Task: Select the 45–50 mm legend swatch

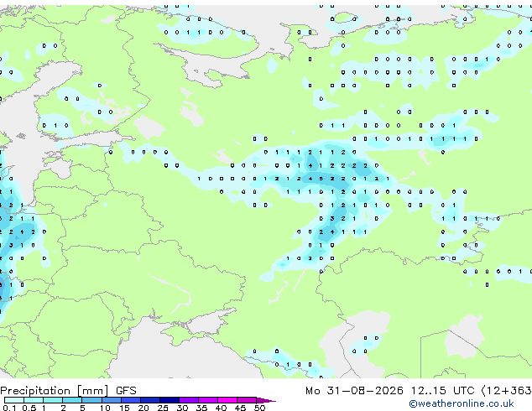Action: pyautogui.click(x=247, y=400)
